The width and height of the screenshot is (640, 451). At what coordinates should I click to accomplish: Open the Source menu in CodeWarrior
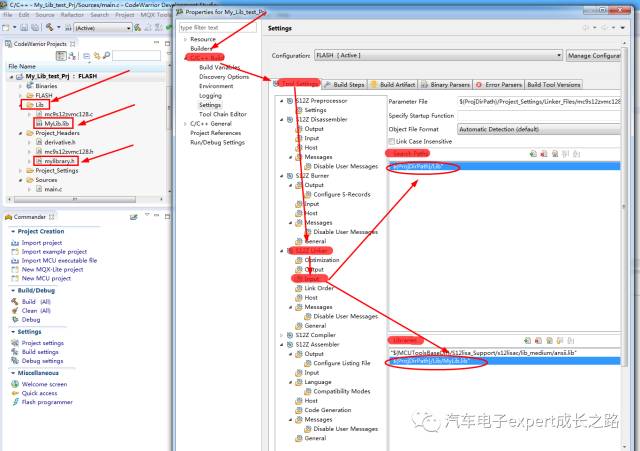tap(45, 15)
